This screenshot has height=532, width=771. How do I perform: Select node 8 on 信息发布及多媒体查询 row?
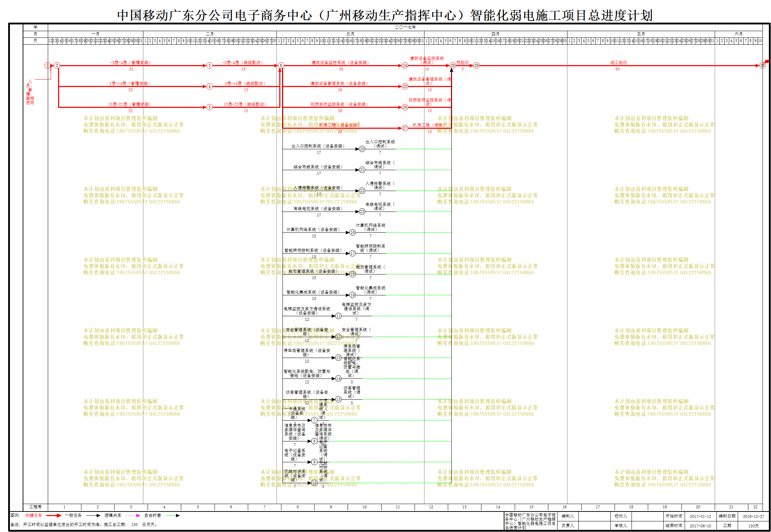314,441
